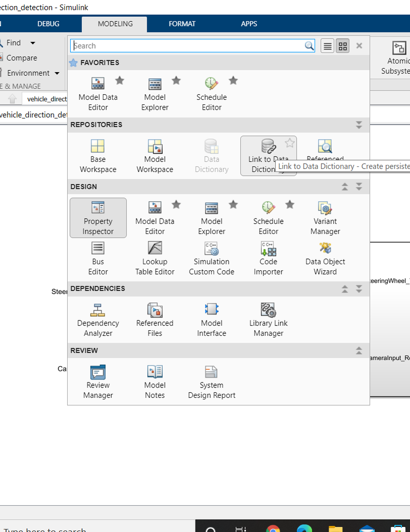410x532 pixels.
Task: Switch to FORMAT tab
Action: pyautogui.click(x=182, y=24)
